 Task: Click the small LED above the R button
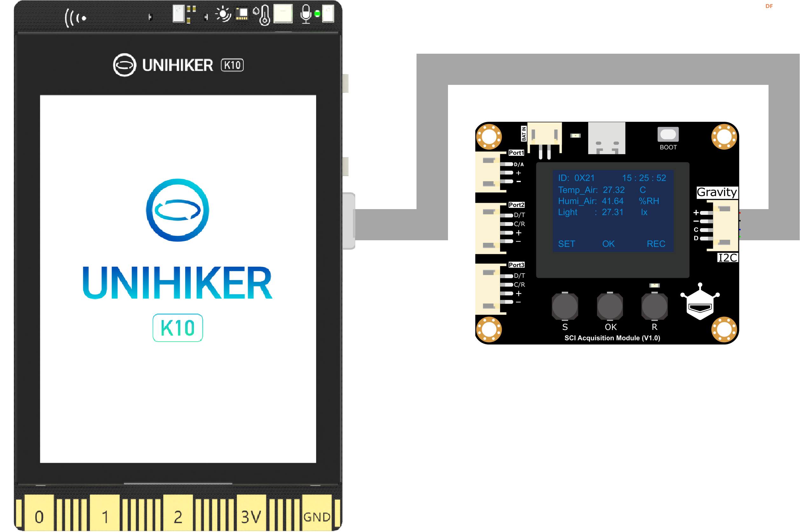coord(654,285)
